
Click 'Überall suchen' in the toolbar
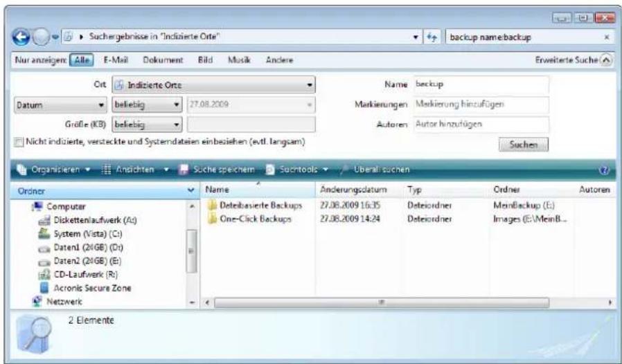[375, 170]
